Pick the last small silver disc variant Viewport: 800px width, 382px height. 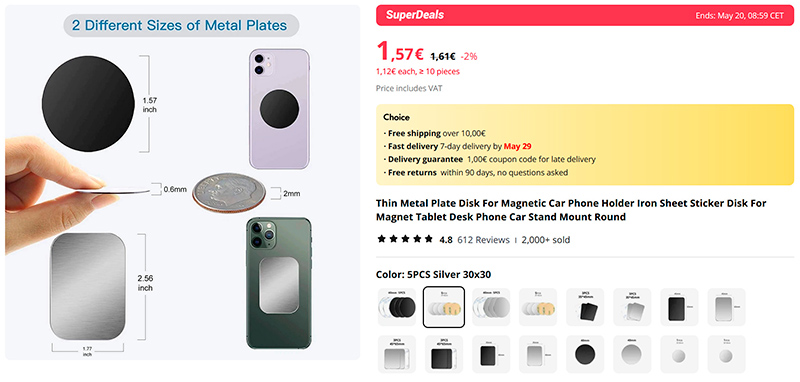click(727, 354)
